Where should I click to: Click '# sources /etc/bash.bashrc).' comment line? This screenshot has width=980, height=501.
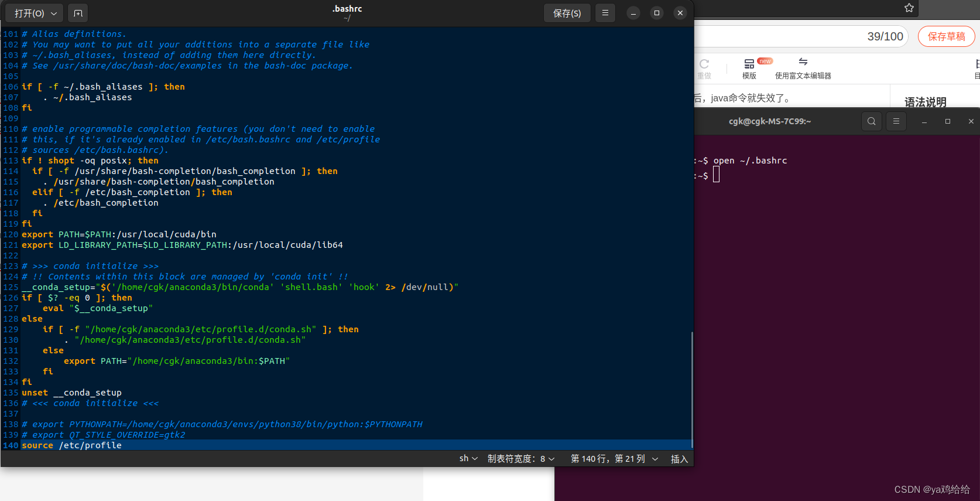(x=95, y=150)
